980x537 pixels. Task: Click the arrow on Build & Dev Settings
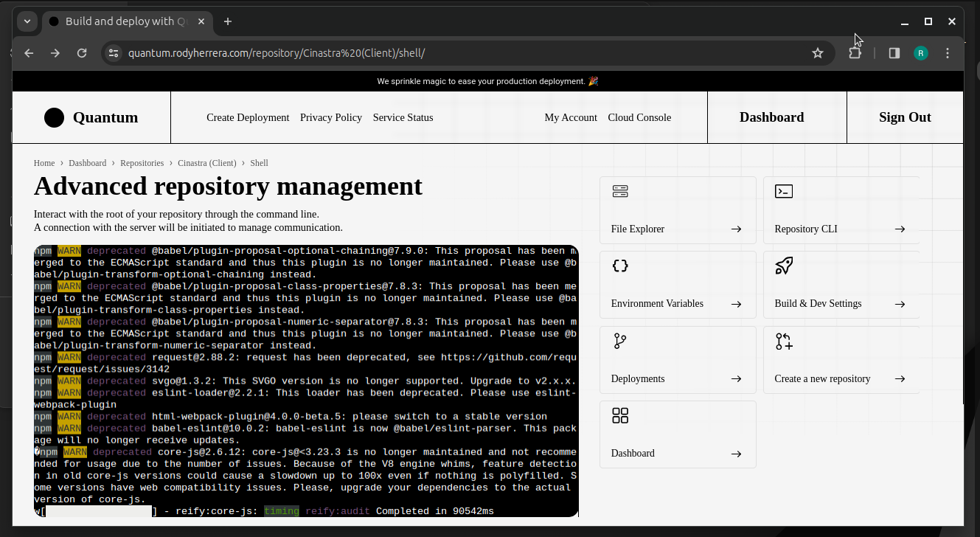click(x=900, y=304)
